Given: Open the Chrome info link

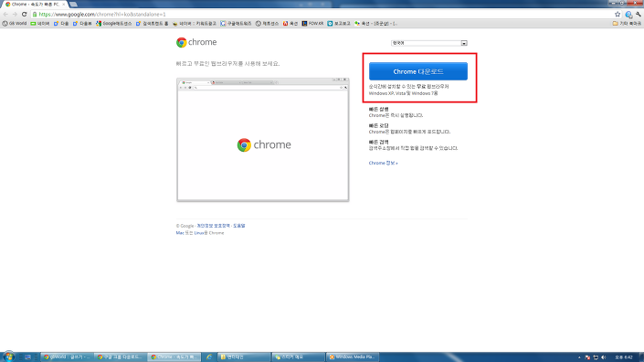Looking at the screenshot, I should point(383,163).
